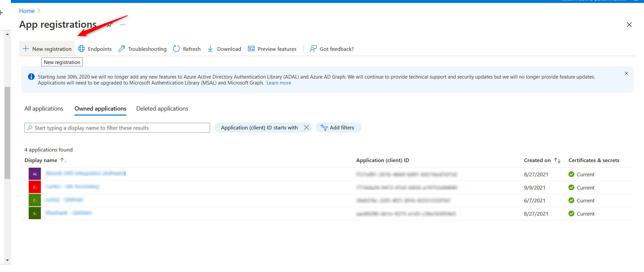The height and width of the screenshot is (272, 644).
Task: Go to Home breadcrumb link
Action: pos(27,11)
